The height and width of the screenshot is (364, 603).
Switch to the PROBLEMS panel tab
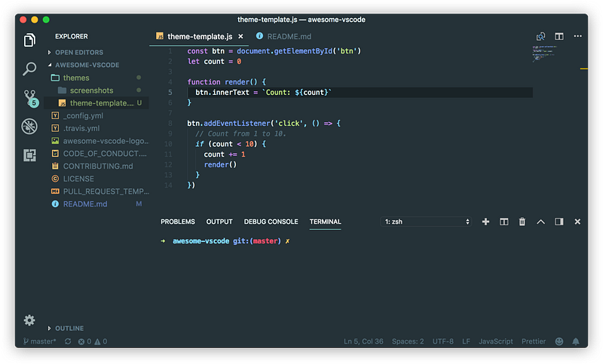pyautogui.click(x=178, y=222)
